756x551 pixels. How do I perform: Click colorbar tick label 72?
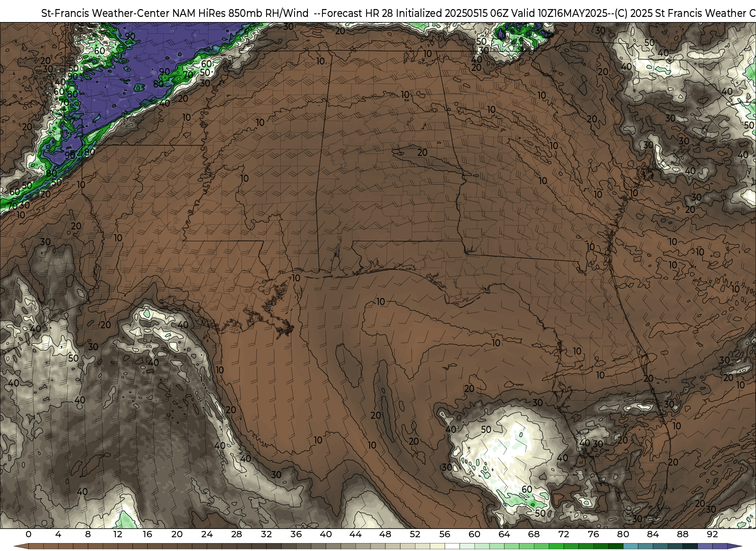point(563,534)
